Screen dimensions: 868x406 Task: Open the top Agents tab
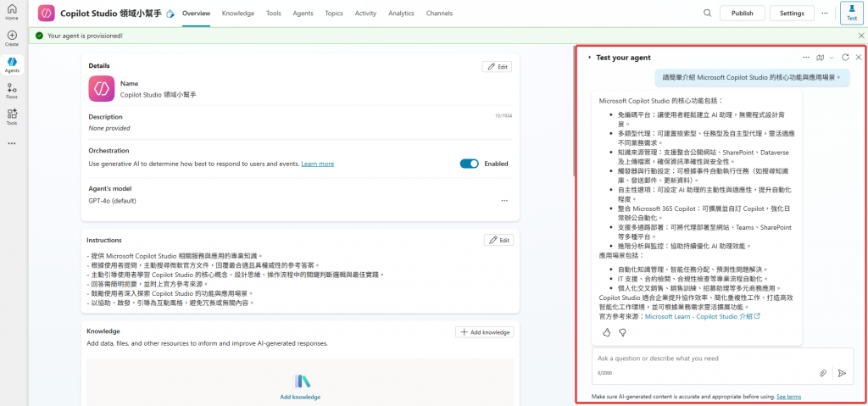click(303, 14)
